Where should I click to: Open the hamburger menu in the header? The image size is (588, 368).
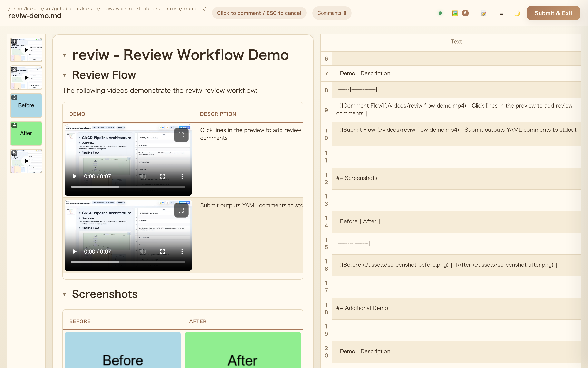coord(501,13)
